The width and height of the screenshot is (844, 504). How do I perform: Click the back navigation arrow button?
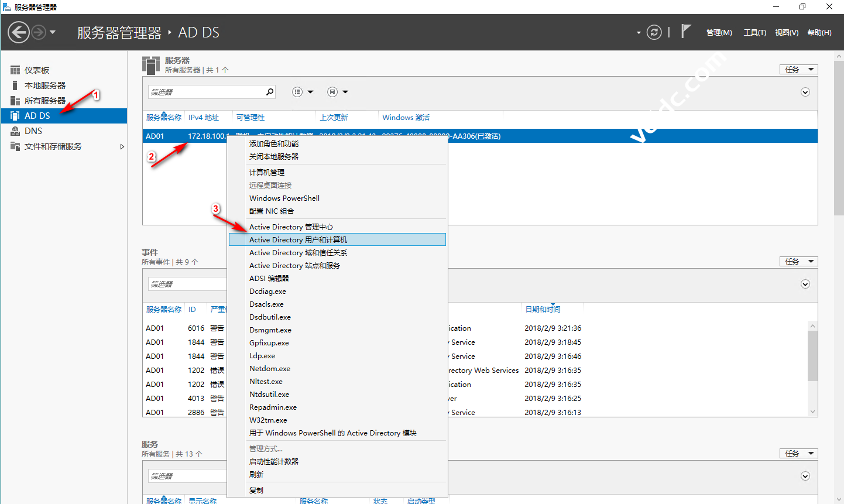(x=19, y=32)
